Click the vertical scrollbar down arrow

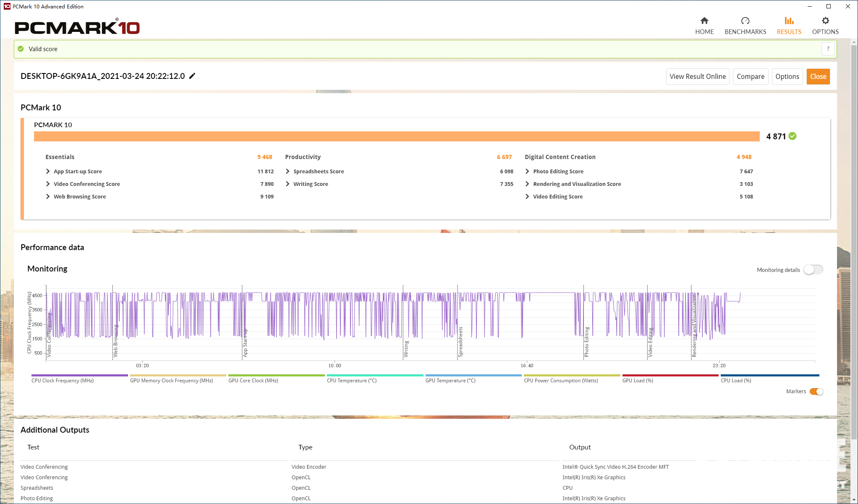coord(854,500)
